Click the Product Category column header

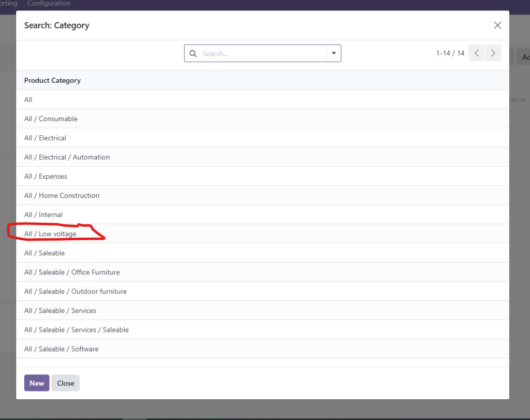52,80
